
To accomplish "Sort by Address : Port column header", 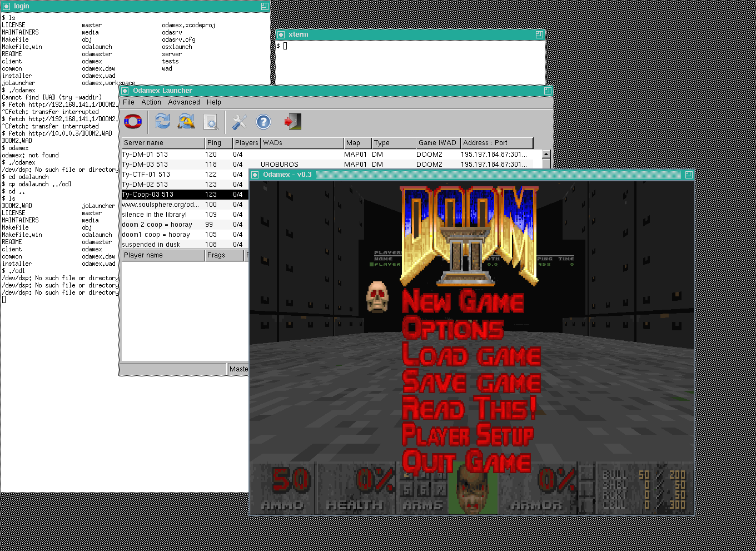I will [x=497, y=143].
